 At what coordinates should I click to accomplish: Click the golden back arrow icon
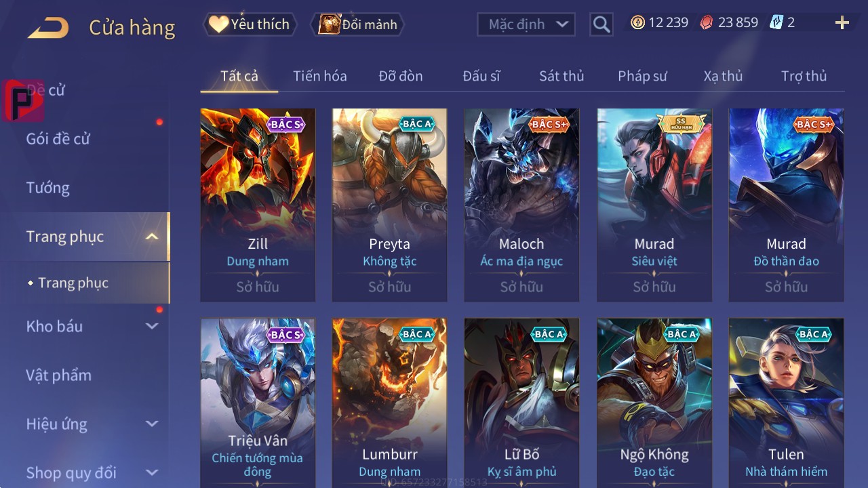tap(48, 28)
